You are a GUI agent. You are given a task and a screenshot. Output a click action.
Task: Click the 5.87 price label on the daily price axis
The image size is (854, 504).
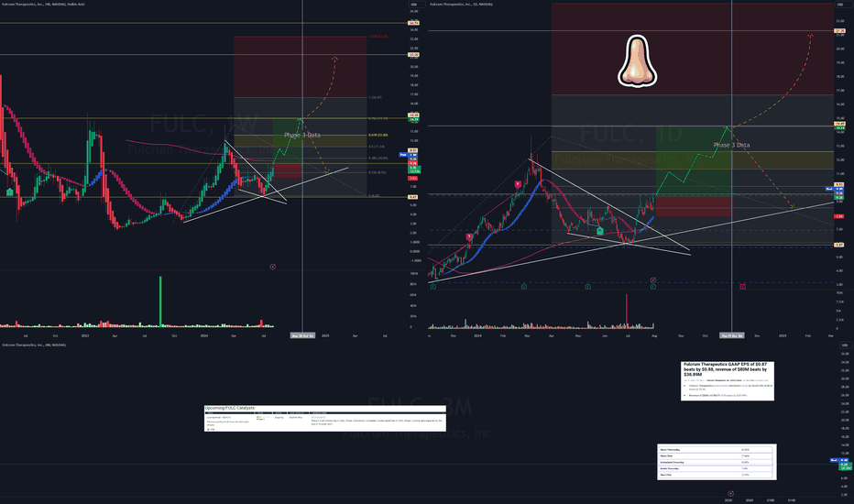point(839,245)
